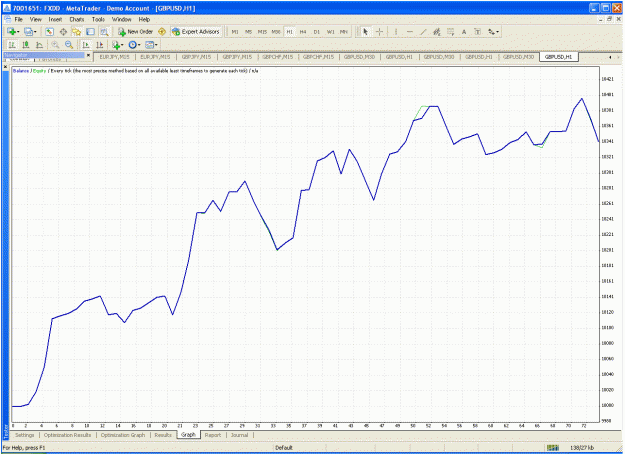Image resolution: width=625 pixels, height=454 pixels.
Task: Switch to Candlesticks chart display
Action: click(x=26, y=45)
